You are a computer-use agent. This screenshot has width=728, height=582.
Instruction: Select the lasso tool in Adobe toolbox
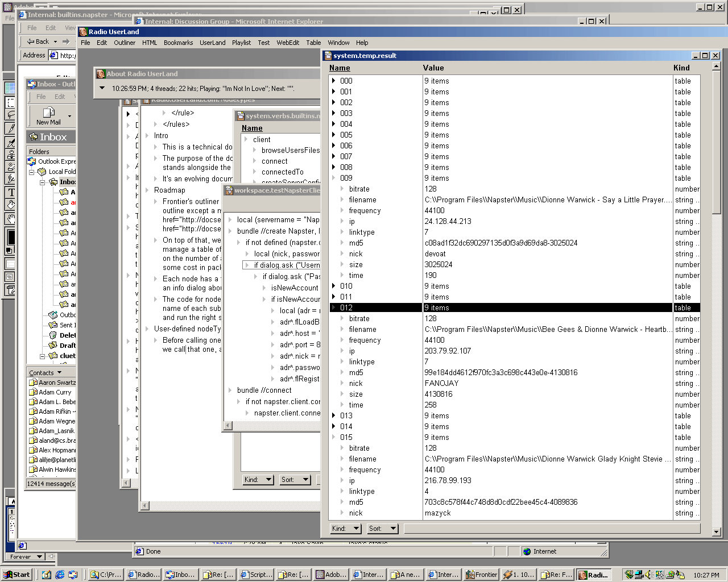[10, 115]
